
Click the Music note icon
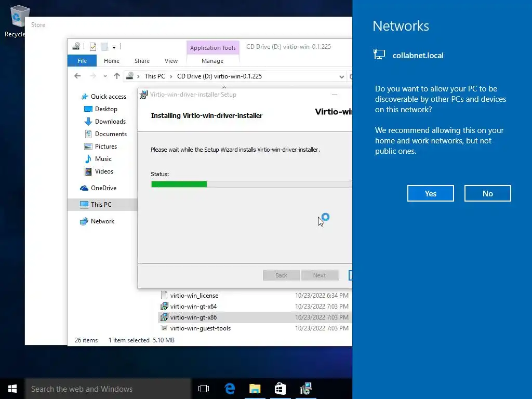pos(88,159)
